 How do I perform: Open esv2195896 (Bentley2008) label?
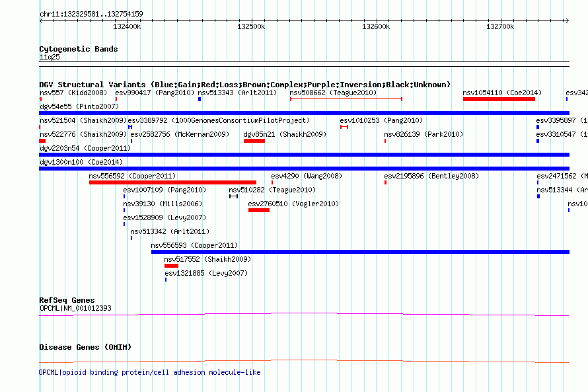point(431,176)
